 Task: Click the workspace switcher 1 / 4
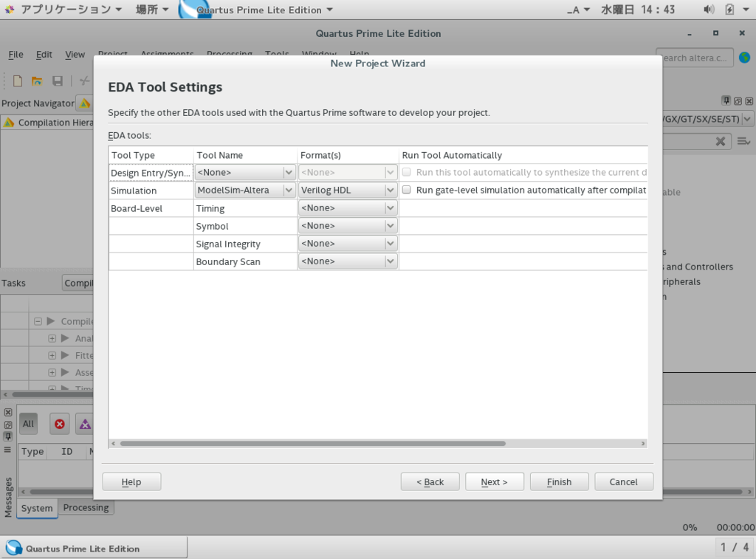[735, 547]
